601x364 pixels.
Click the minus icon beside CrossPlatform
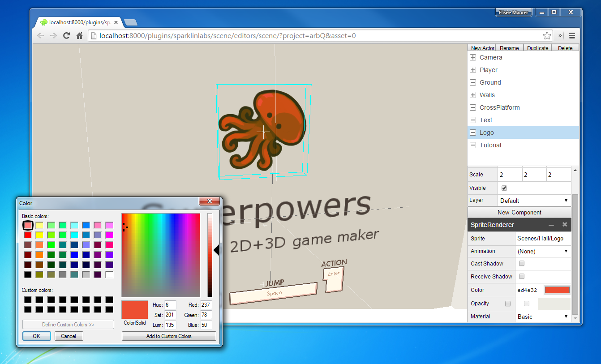click(472, 107)
